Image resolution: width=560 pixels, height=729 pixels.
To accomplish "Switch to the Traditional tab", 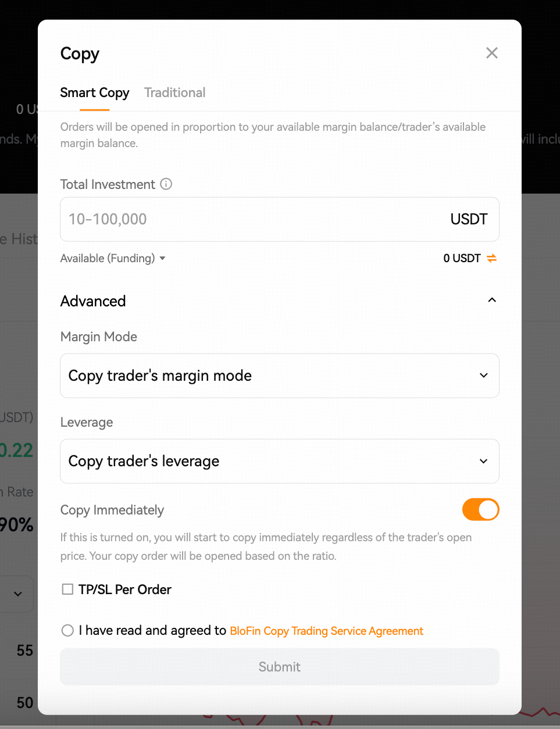I will click(x=175, y=92).
